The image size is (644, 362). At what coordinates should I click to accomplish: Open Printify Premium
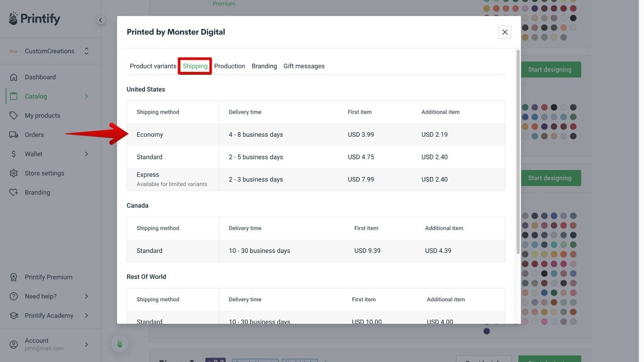pyautogui.click(x=49, y=277)
